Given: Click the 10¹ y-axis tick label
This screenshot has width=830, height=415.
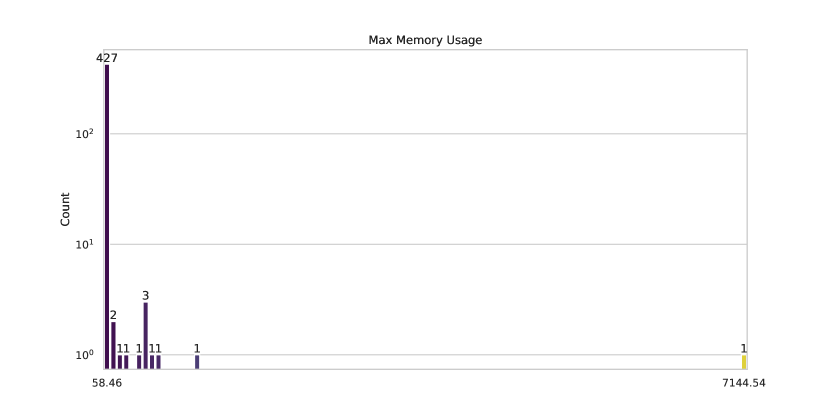Looking at the screenshot, I should [x=83, y=244].
